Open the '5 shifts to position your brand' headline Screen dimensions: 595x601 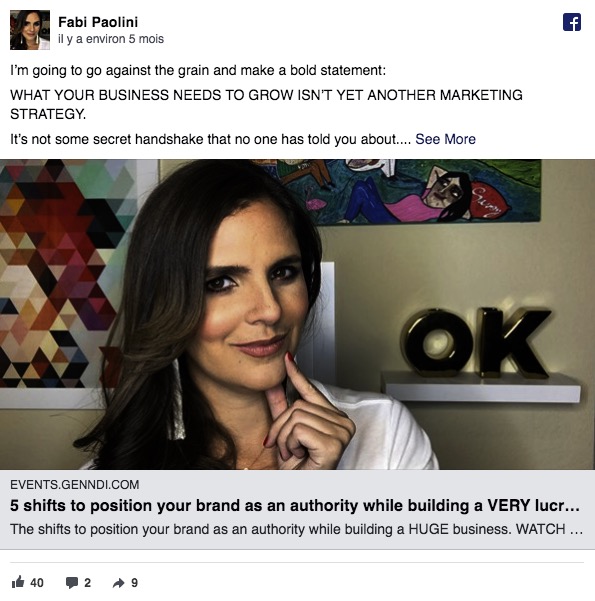[x=294, y=506]
